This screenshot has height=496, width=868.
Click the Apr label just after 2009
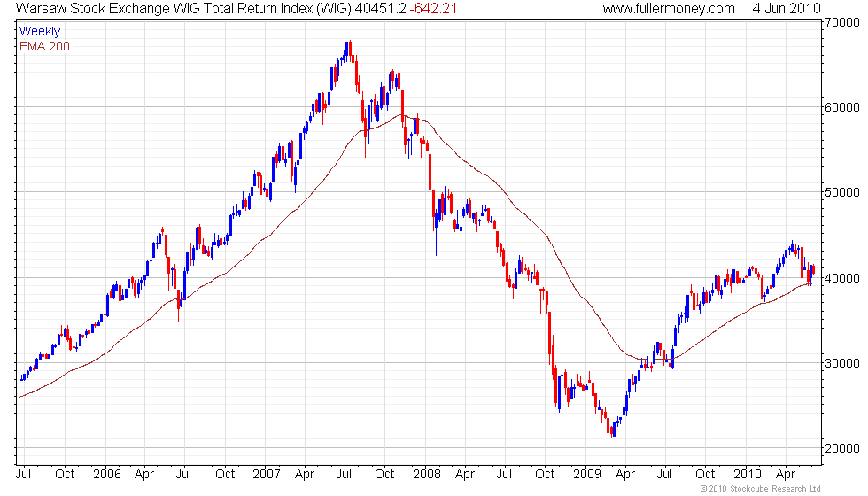point(625,475)
